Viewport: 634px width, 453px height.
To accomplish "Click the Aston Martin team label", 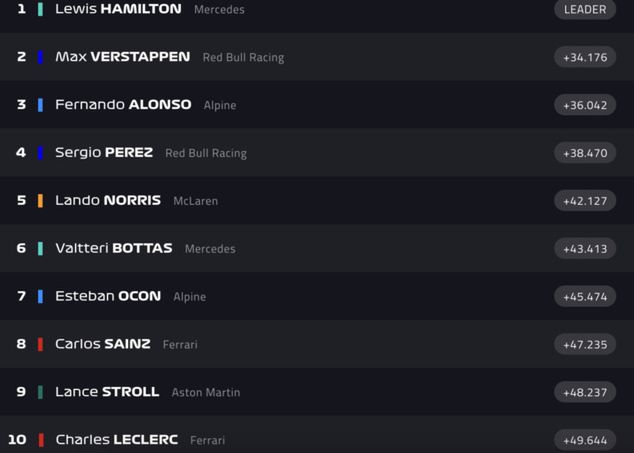I will (206, 393).
